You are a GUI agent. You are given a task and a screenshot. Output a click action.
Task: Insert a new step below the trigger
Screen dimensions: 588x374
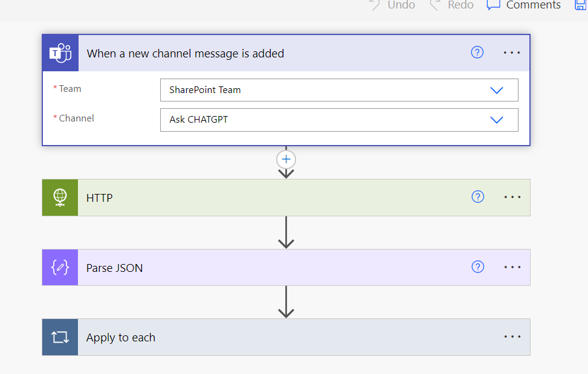pyautogui.click(x=285, y=159)
